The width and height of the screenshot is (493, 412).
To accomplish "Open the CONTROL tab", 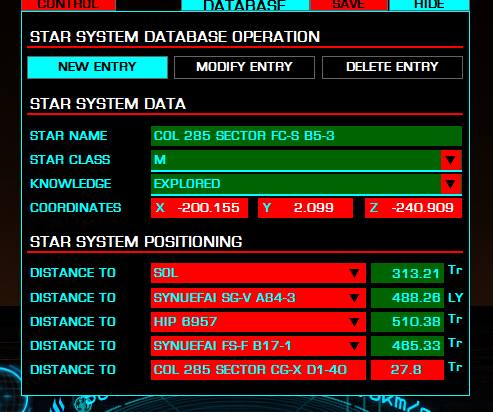I will 68,5.
